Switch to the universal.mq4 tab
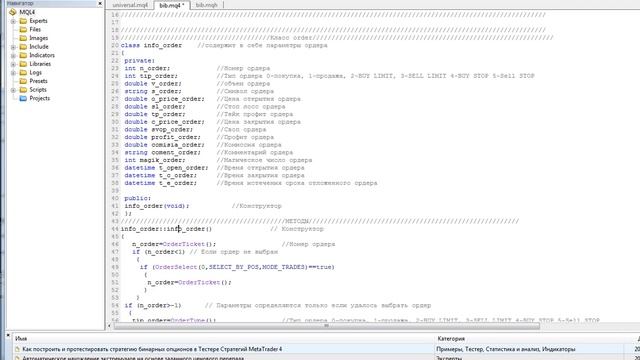Image resolution: width=640 pixels, height=360 pixels. coord(130,5)
